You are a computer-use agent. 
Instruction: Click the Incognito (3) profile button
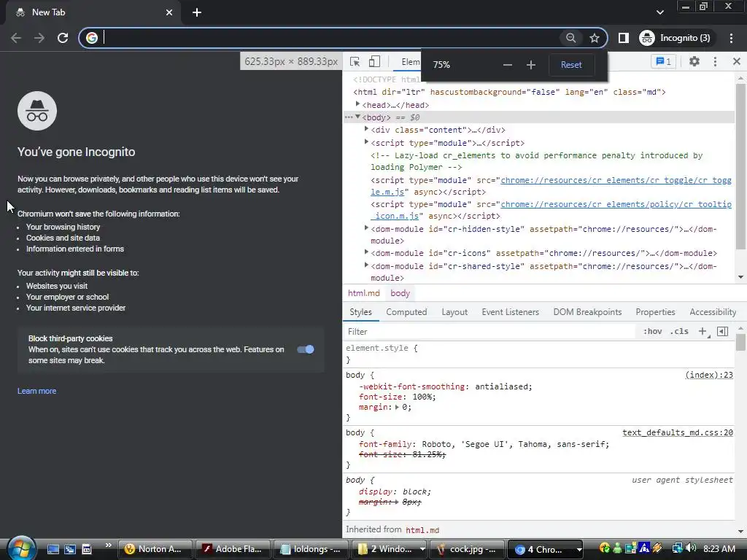pyautogui.click(x=676, y=38)
